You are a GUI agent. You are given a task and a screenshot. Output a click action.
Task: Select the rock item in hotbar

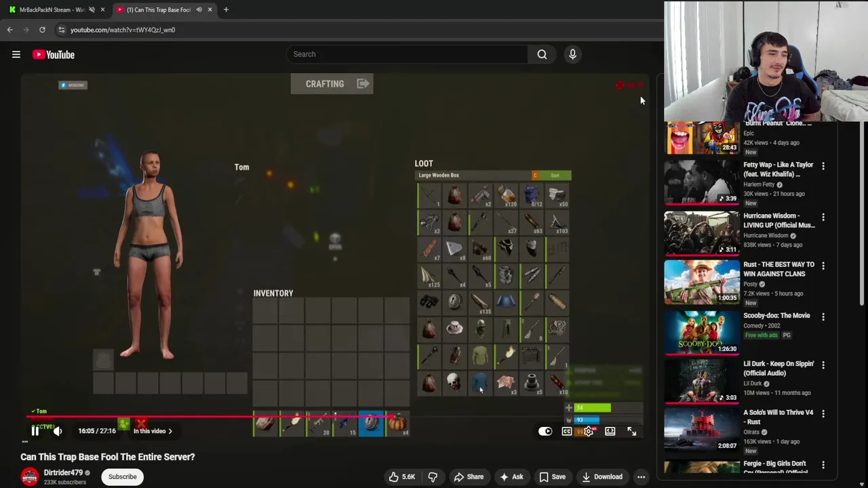point(265,424)
